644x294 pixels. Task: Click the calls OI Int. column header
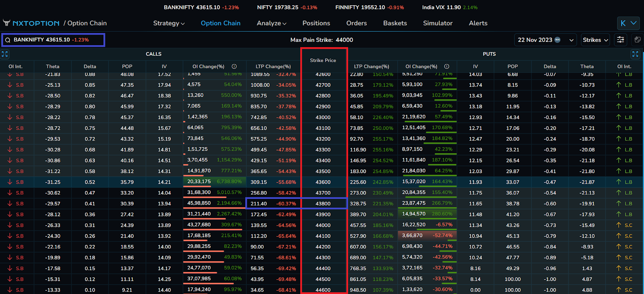[x=16, y=66]
